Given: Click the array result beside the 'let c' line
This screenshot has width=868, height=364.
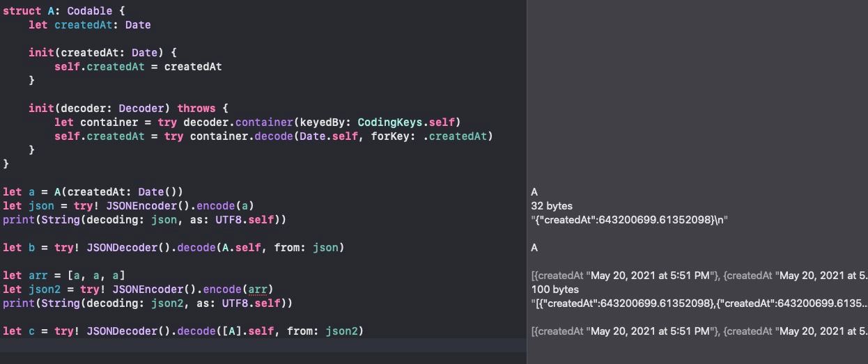Looking at the screenshot, I should point(699,331).
